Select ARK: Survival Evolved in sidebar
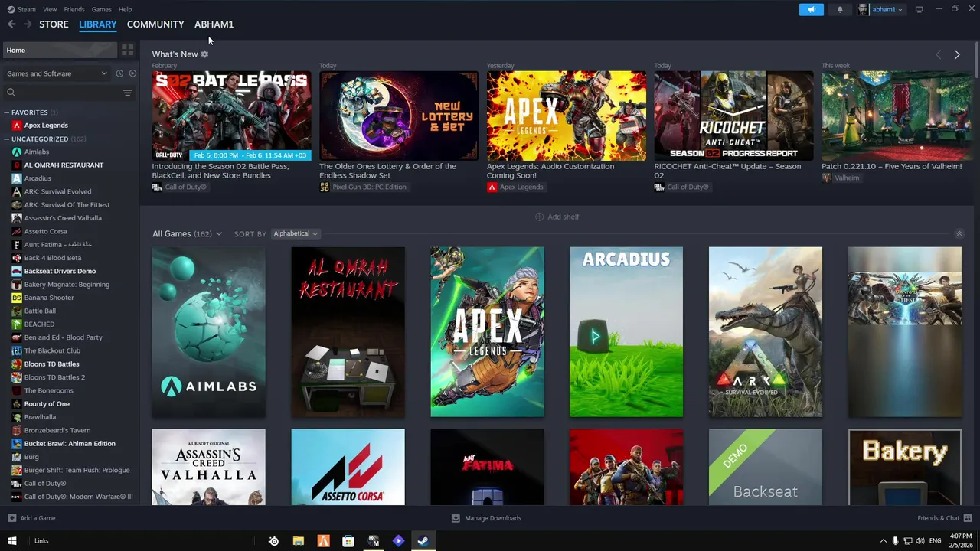 [57, 191]
